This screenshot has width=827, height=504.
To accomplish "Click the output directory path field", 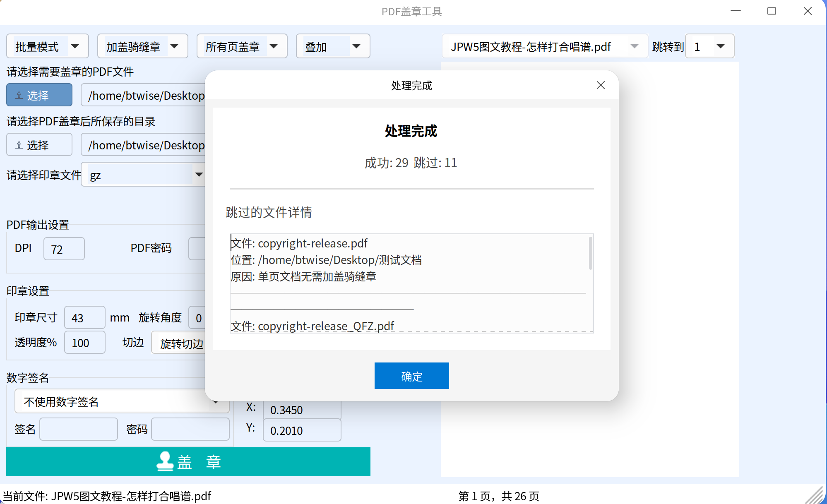I will pyautogui.click(x=143, y=145).
